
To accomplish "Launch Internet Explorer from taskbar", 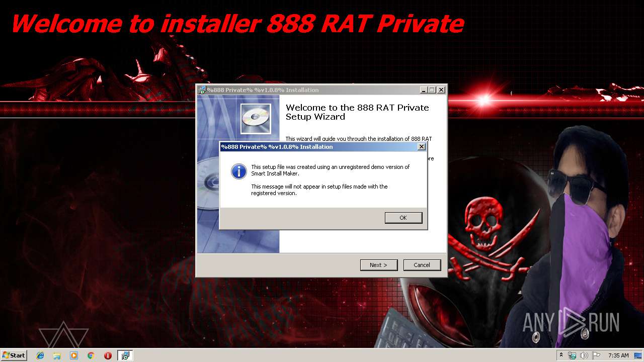I will [x=40, y=355].
